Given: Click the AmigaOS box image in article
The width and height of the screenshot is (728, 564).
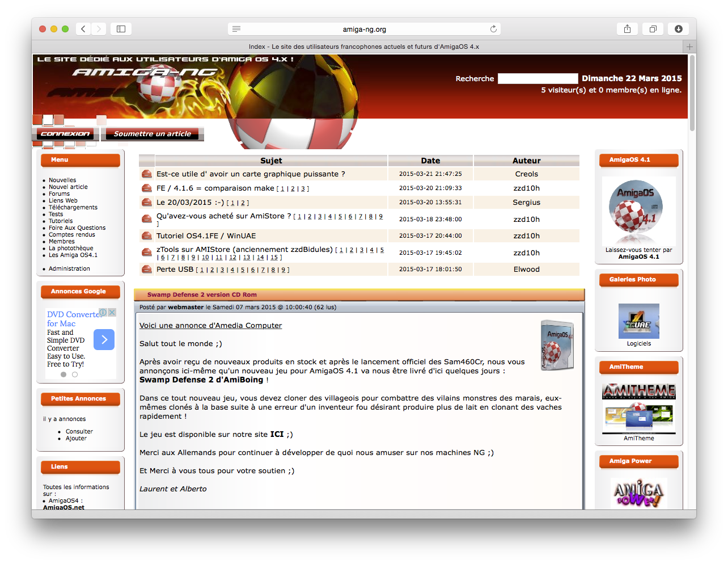Looking at the screenshot, I should [557, 344].
